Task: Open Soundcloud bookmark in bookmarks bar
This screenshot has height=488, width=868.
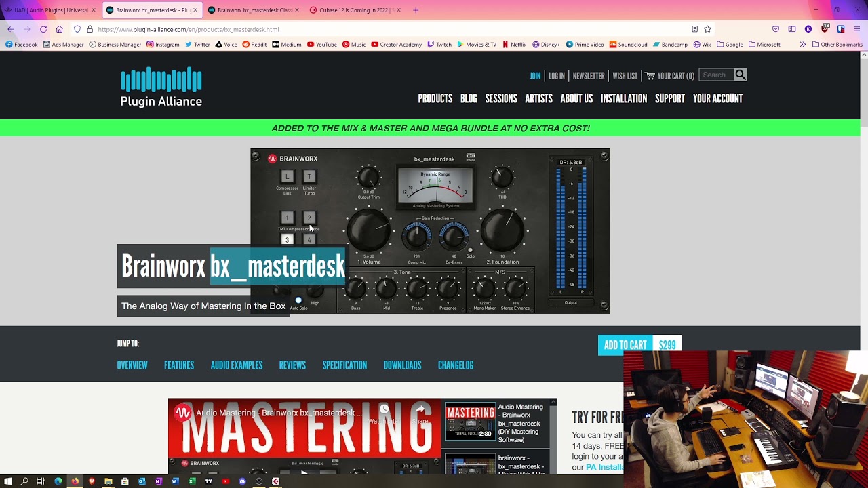Action: click(x=628, y=45)
